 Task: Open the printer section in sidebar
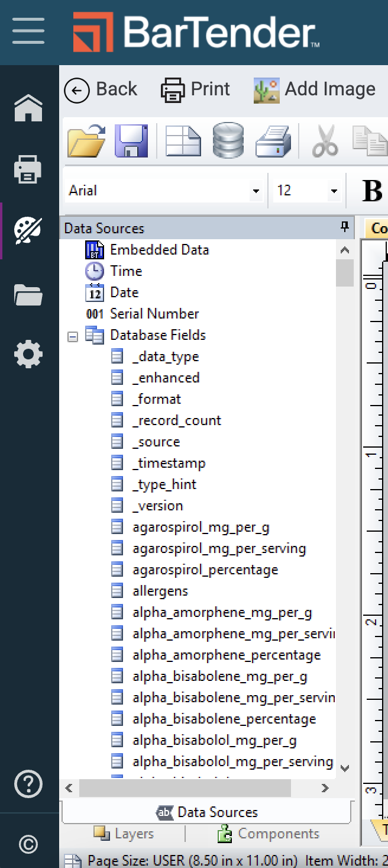coord(28,170)
